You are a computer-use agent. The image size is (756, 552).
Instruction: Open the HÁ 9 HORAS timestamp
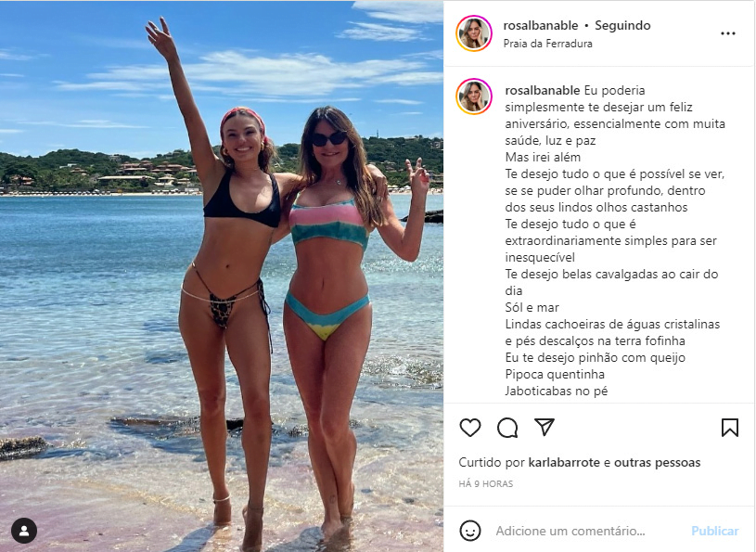[x=485, y=483]
